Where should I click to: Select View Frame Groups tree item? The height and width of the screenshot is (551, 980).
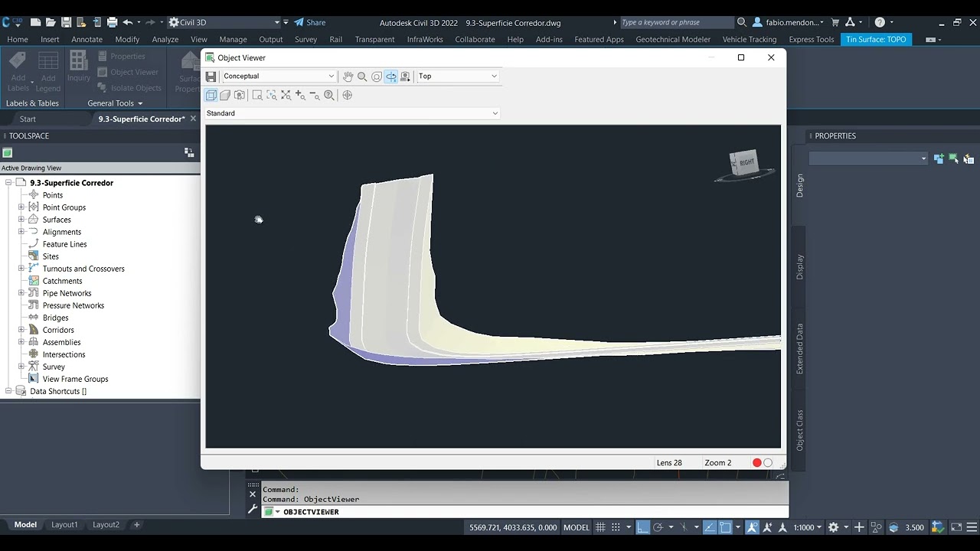click(75, 379)
